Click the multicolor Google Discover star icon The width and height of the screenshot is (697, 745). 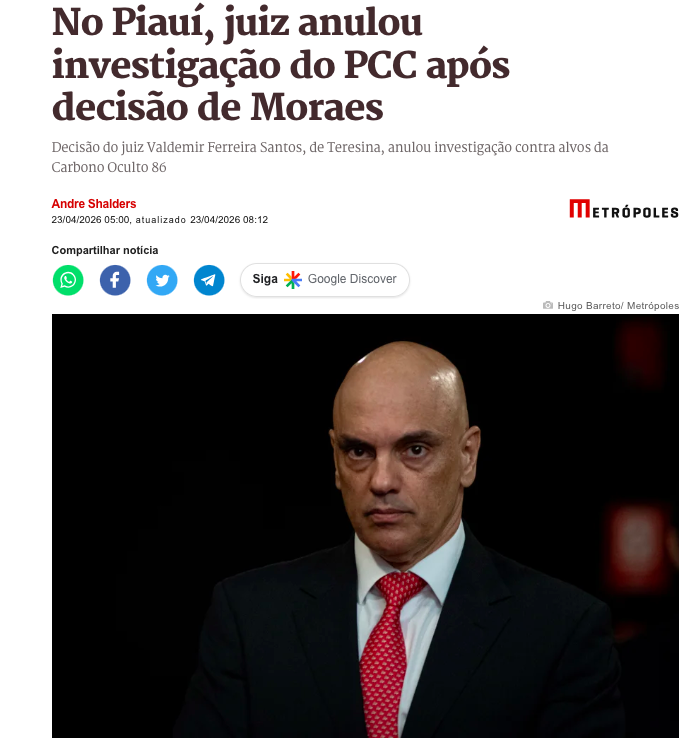pos(293,279)
